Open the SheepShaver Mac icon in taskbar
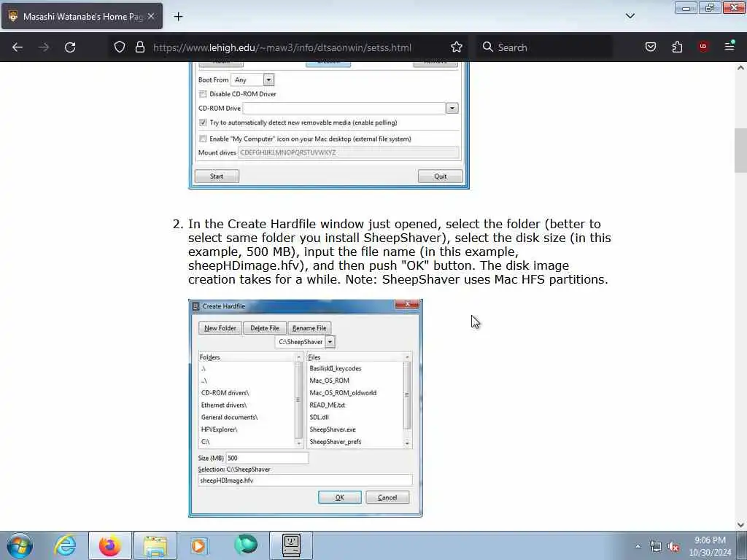The height and width of the screenshot is (560, 747). (291, 545)
